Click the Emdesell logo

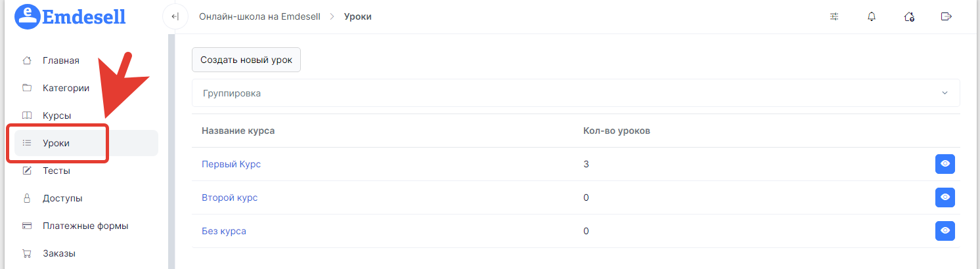(70, 16)
